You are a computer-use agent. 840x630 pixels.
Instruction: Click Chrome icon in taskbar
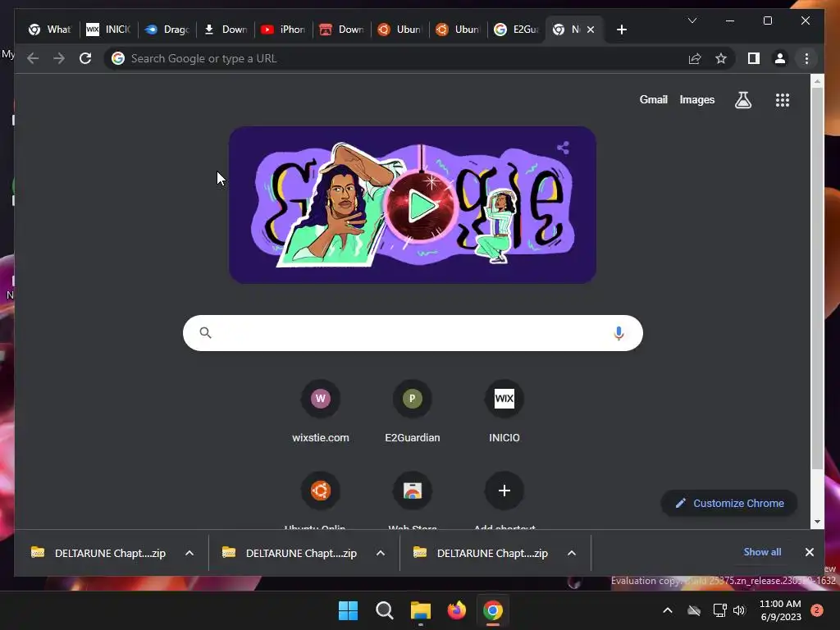493,610
